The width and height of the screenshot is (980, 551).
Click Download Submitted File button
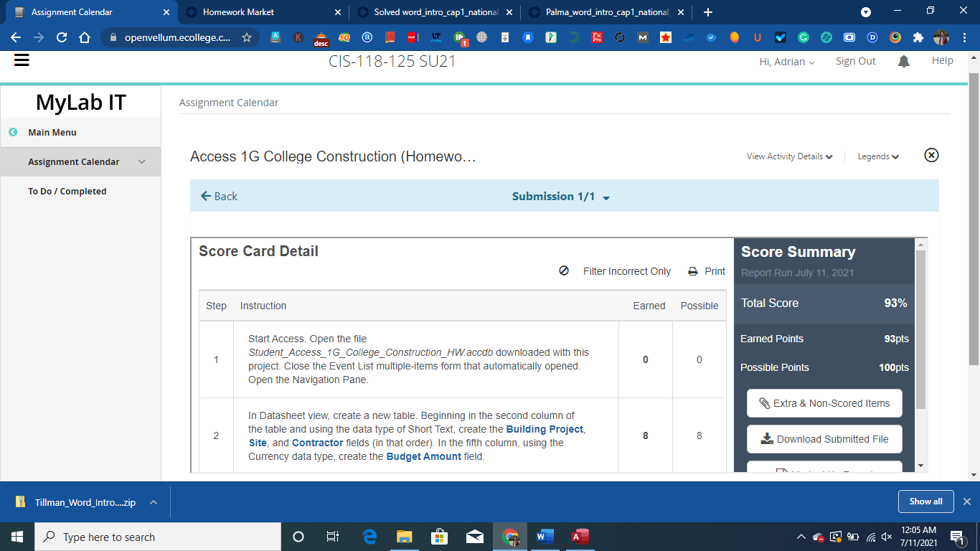pyautogui.click(x=824, y=439)
